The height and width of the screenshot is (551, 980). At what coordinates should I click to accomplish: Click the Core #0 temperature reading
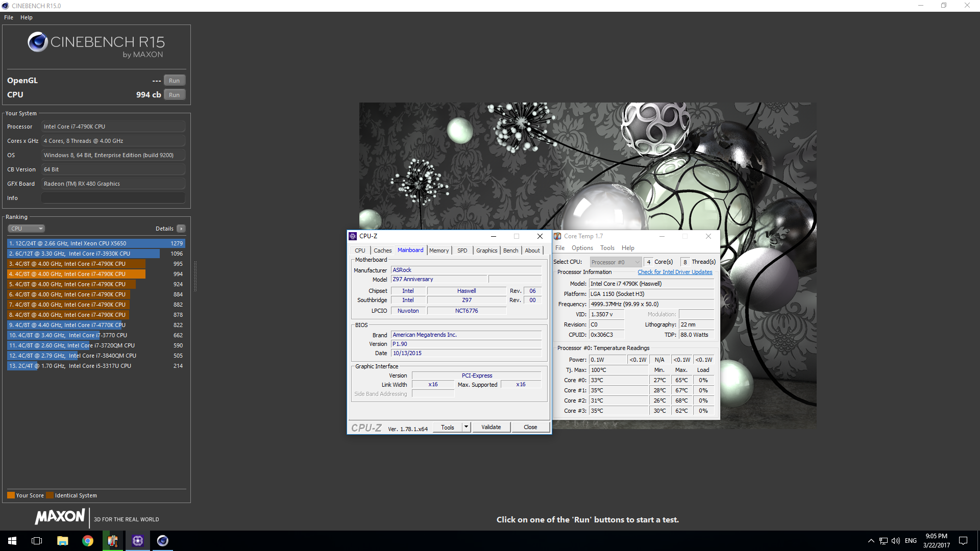click(x=619, y=381)
